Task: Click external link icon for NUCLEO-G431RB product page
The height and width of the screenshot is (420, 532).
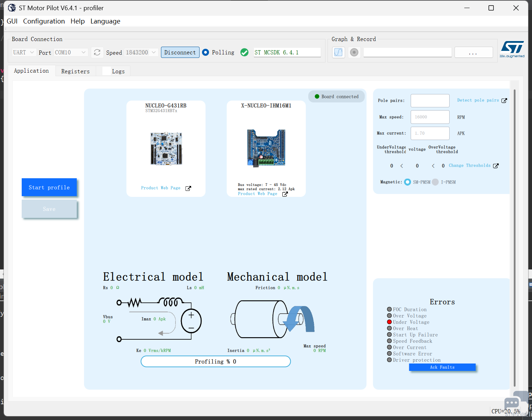Action: (188, 188)
